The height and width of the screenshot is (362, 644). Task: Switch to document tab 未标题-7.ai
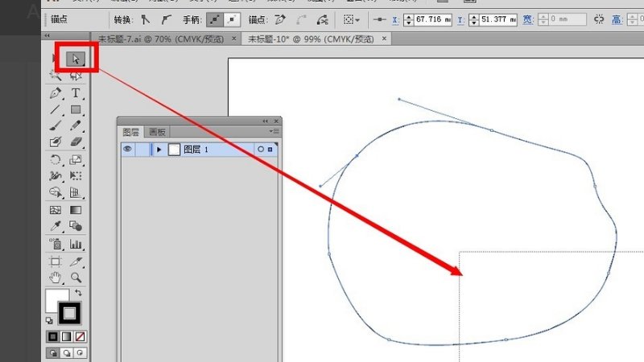coord(161,39)
